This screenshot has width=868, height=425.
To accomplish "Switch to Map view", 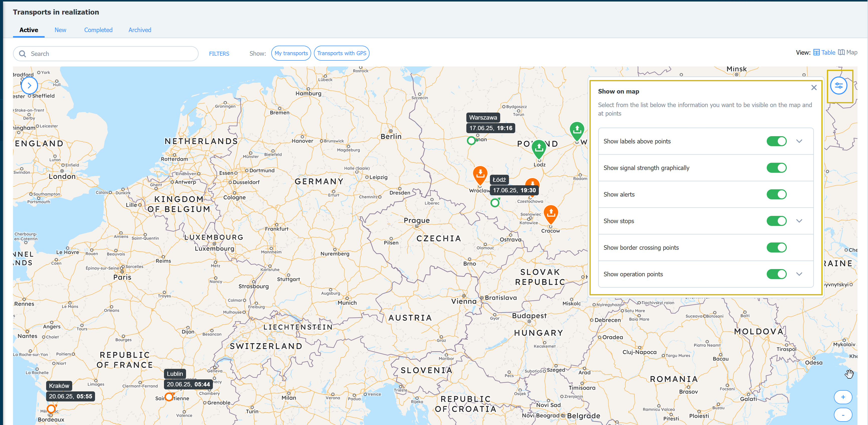I will click(x=847, y=52).
